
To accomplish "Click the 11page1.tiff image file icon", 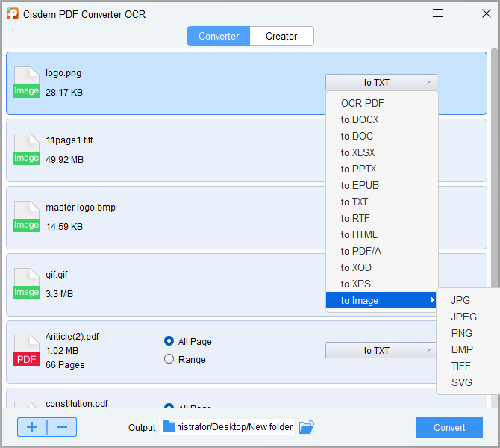I will point(27,149).
